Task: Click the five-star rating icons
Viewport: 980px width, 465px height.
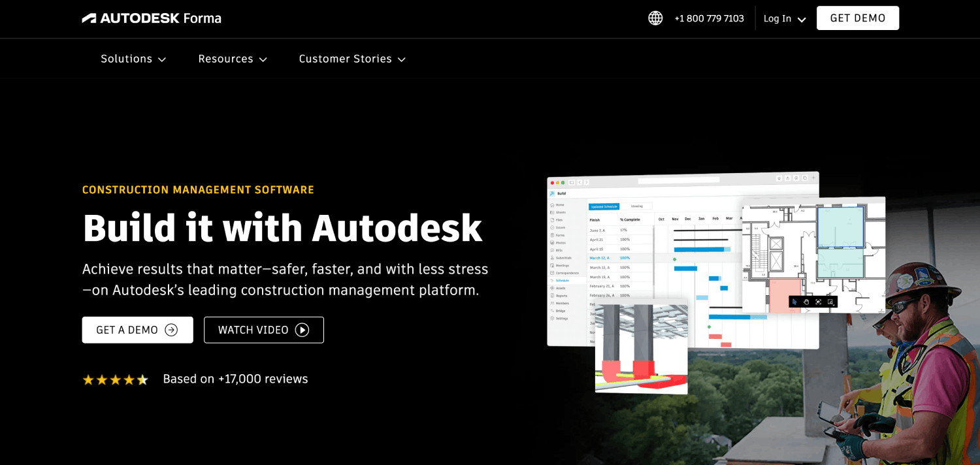Action: (x=115, y=379)
